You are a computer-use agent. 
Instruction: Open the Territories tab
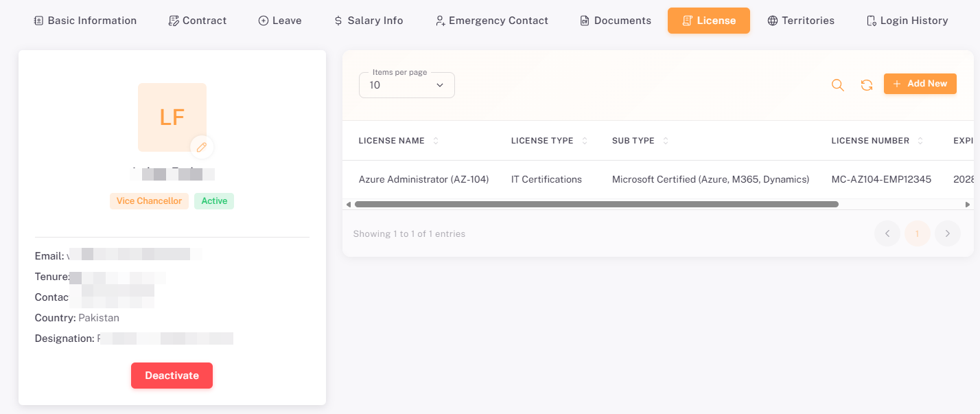tap(801, 21)
